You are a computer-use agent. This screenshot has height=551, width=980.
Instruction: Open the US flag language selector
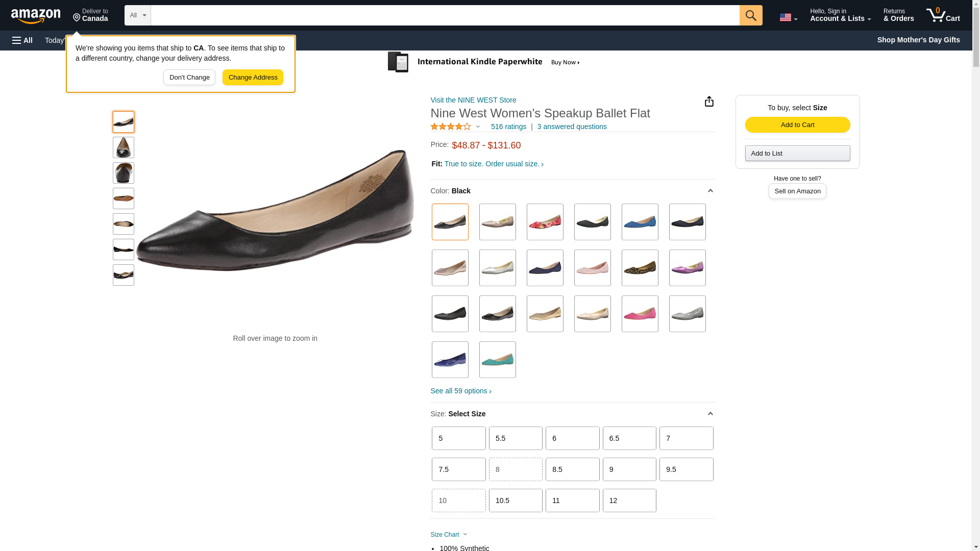788,17
